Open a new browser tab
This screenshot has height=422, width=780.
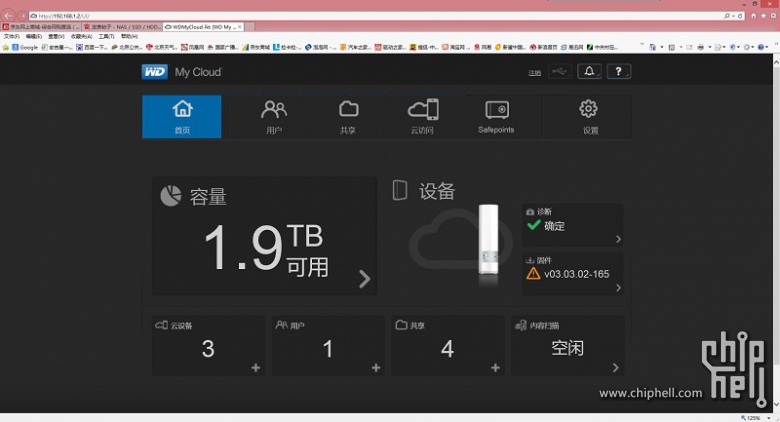249,27
